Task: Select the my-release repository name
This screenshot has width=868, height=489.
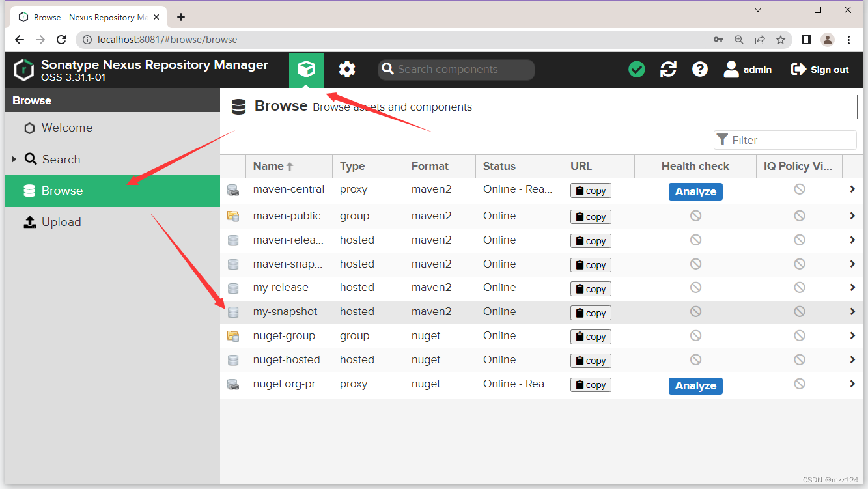Action: (x=281, y=288)
